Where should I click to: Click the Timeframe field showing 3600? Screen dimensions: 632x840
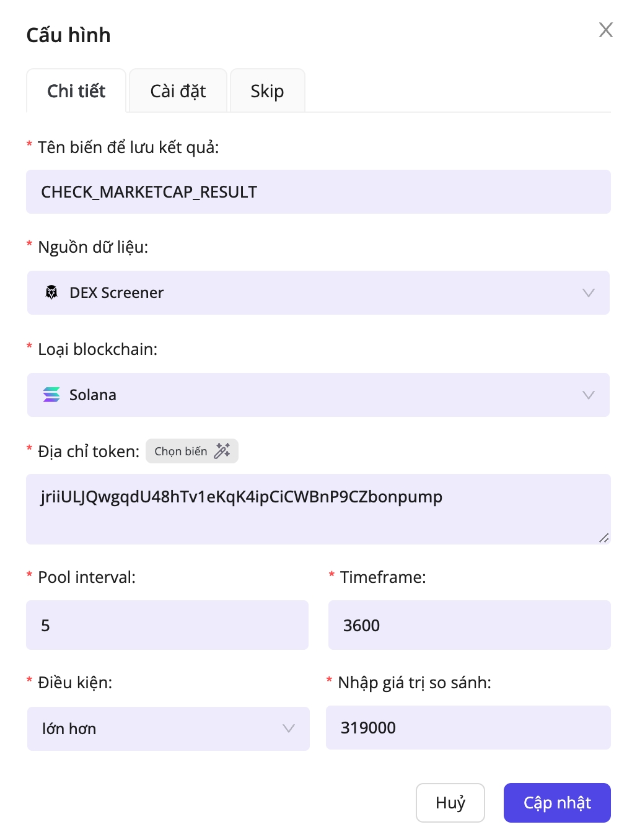click(469, 625)
